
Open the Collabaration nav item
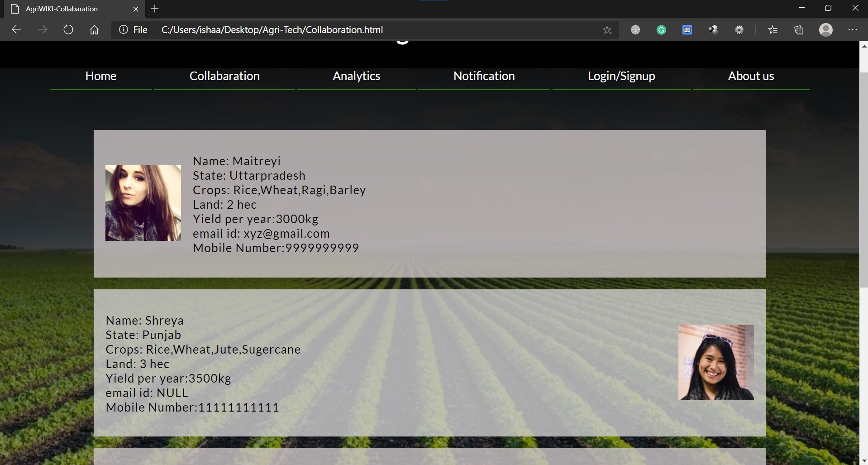(x=224, y=76)
